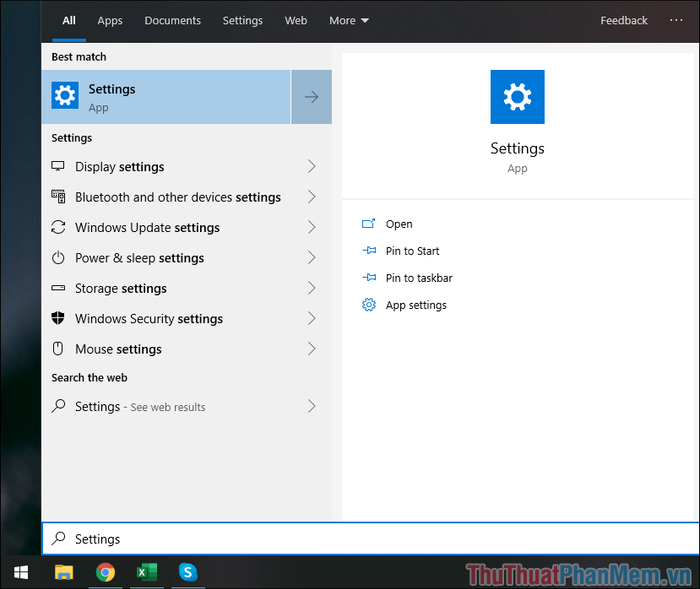This screenshot has height=589, width=700.
Task: Click the Pin to taskbar pin icon
Action: click(369, 278)
